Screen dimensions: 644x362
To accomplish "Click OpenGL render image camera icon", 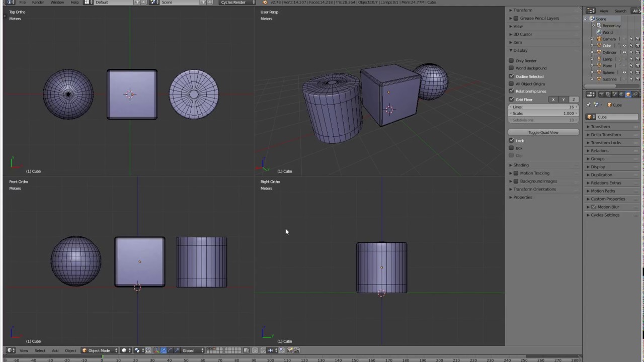I will click(289, 350).
